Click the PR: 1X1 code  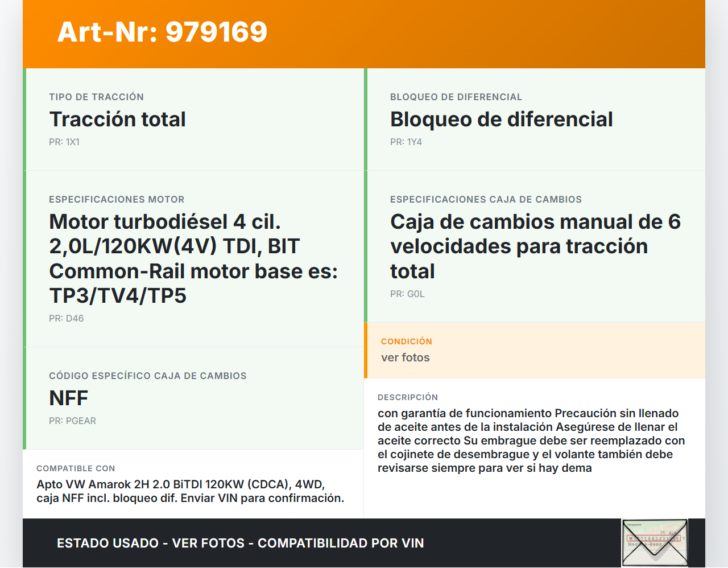[64, 142]
